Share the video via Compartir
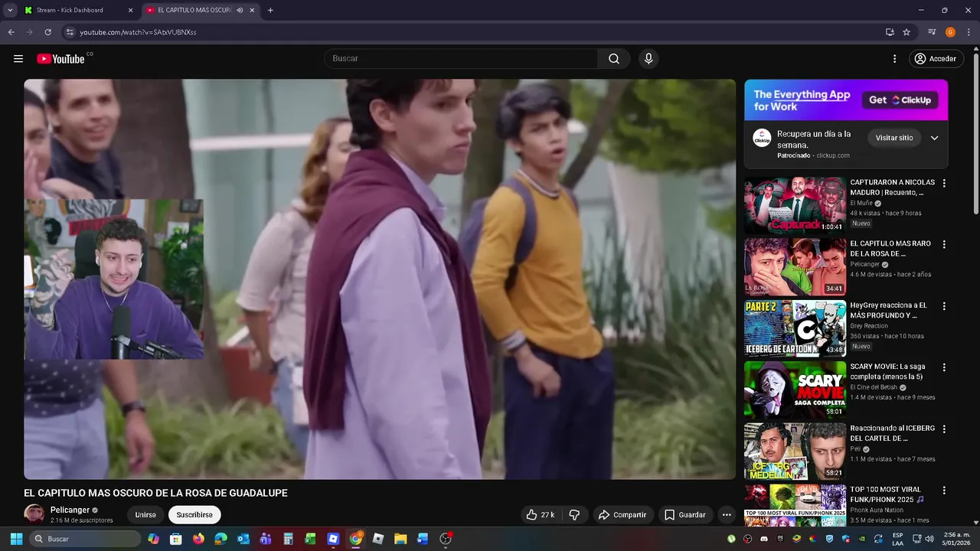The height and width of the screenshot is (551, 980). click(623, 515)
